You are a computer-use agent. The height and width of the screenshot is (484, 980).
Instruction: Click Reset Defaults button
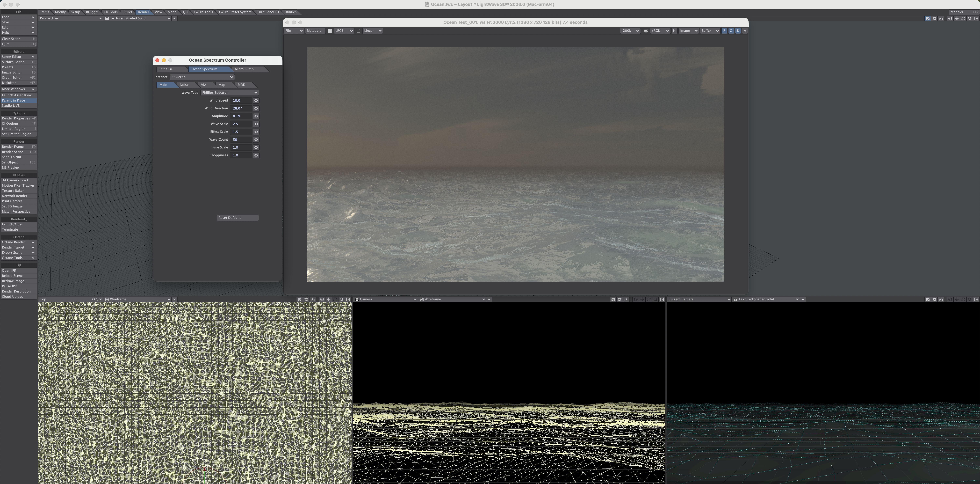238,218
